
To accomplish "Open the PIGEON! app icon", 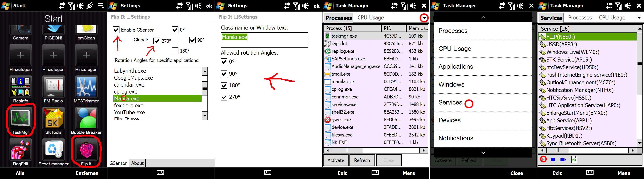I will click(x=53, y=30).
